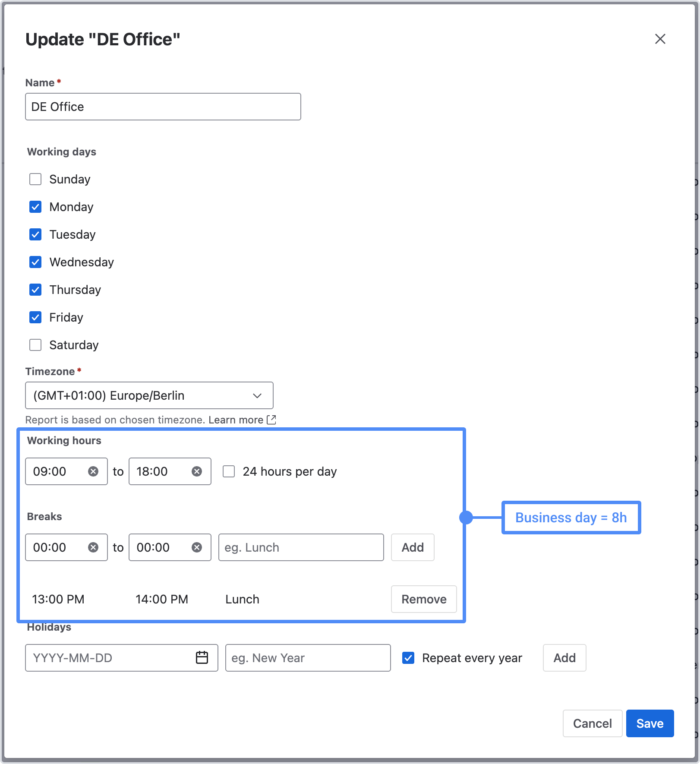Cancel the calendar changes
Image resolution: width=700 pixels, height=764 pixels.
[592, 723]
